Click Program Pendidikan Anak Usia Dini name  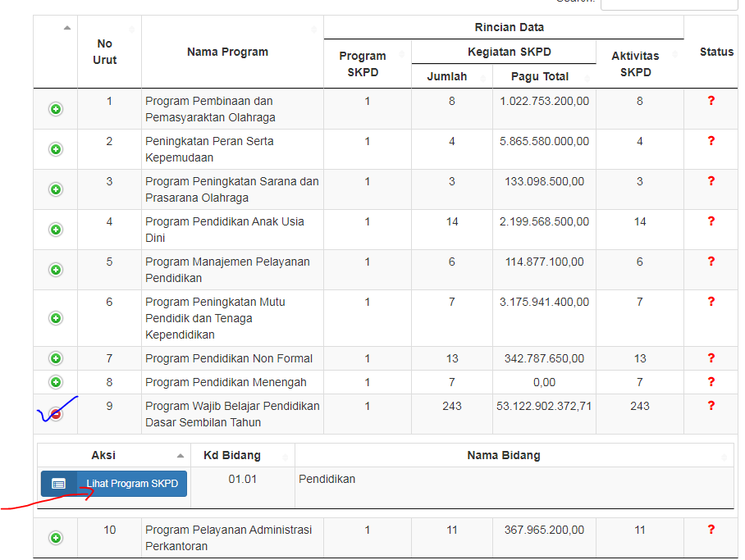(224, 230)
